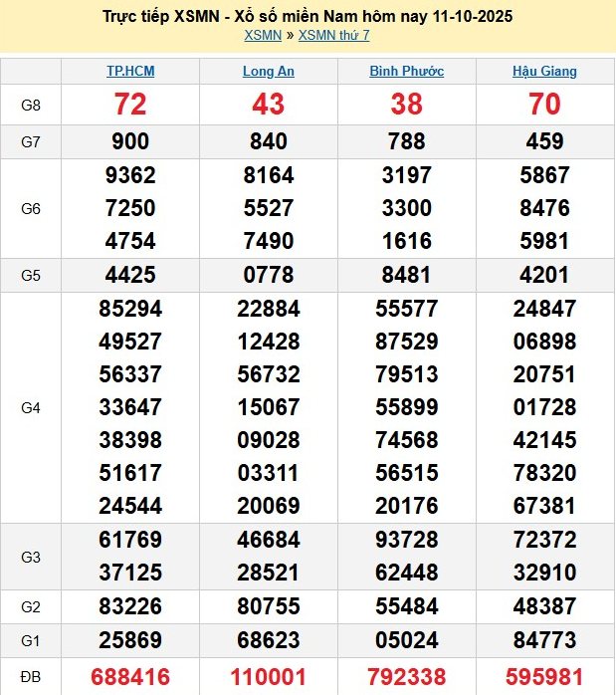Select TP.HCM G1 number 25869
Screen dimensions: 616x695
pos(130,640)
